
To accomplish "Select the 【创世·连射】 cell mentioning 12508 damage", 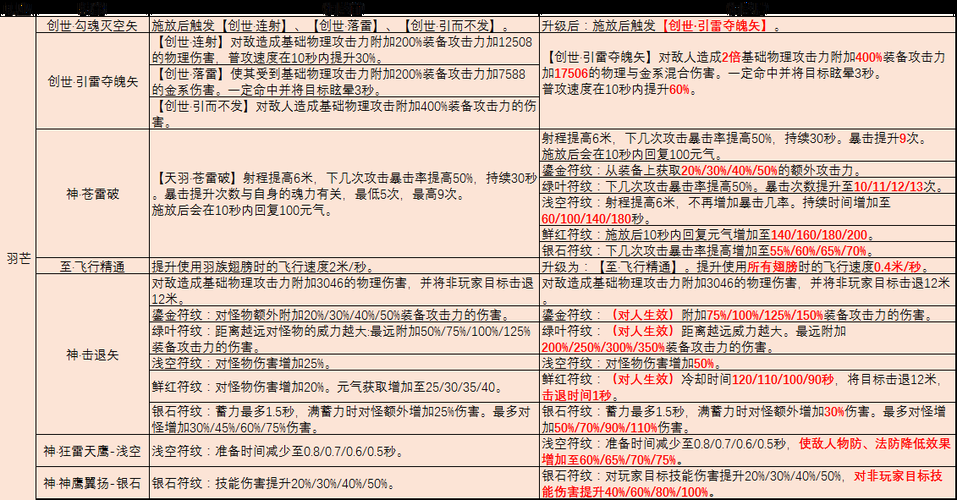I will pyautogui.click(x=344, y=49).
